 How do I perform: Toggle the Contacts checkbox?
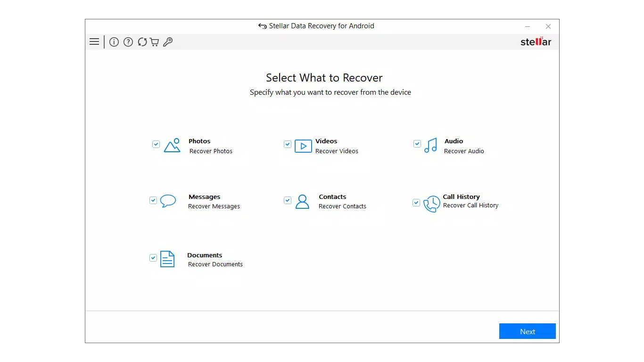point(288,200)
